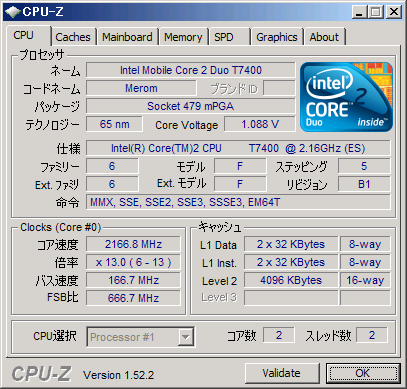Click the stepping value 5

tap(364, 166)
